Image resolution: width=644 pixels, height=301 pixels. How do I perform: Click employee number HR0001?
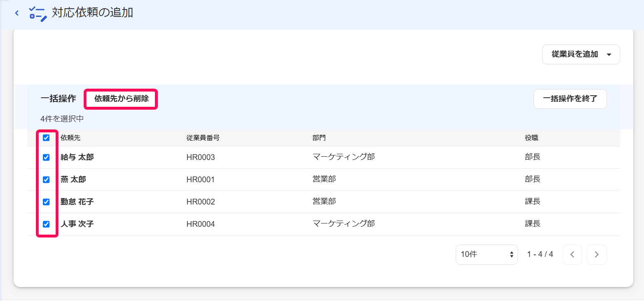[x=201, y=180]
